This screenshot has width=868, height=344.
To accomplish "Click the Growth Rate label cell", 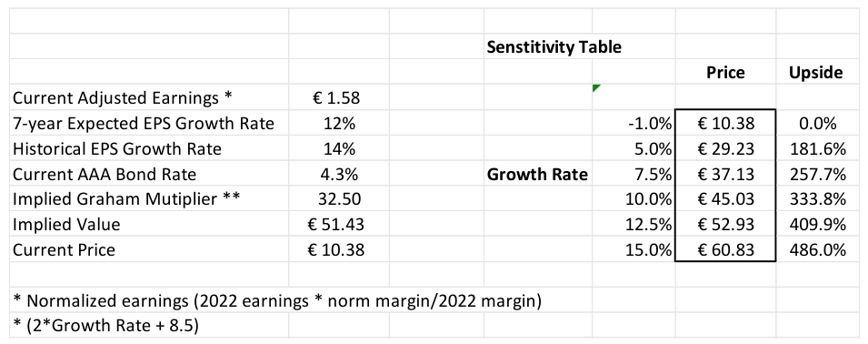I will [537, 174].
